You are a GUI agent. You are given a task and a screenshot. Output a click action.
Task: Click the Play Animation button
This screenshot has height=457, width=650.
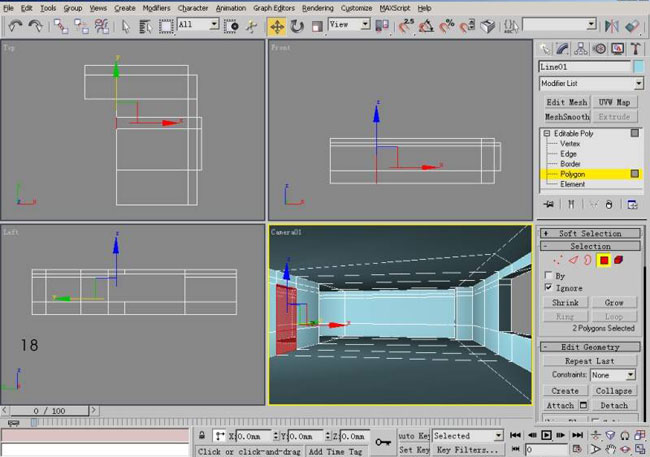(546, 435)
